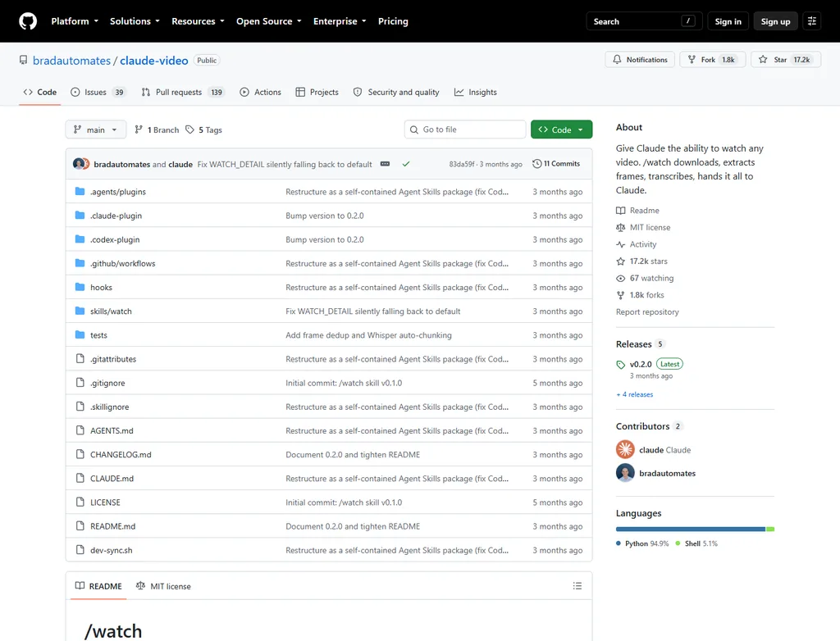Open the Pricing page
Screen dimensions: 840x641
(x=393, y=21)
